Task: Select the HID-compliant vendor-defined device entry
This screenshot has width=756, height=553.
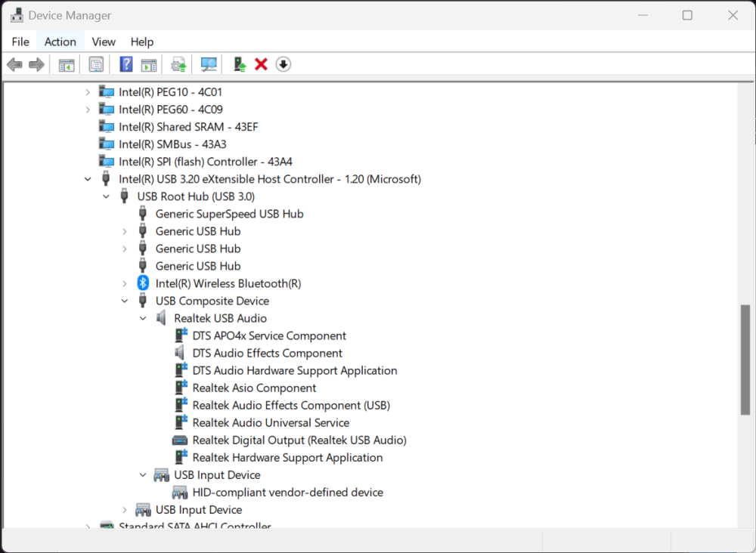Action: (x=288, y=493)
